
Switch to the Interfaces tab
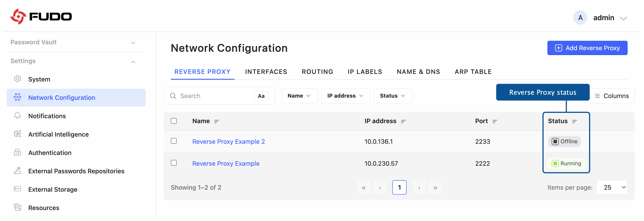[x=266, y=72]
